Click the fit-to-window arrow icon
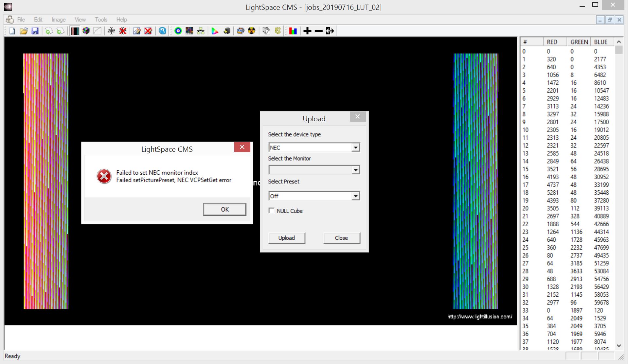 (x=330, y=31)
